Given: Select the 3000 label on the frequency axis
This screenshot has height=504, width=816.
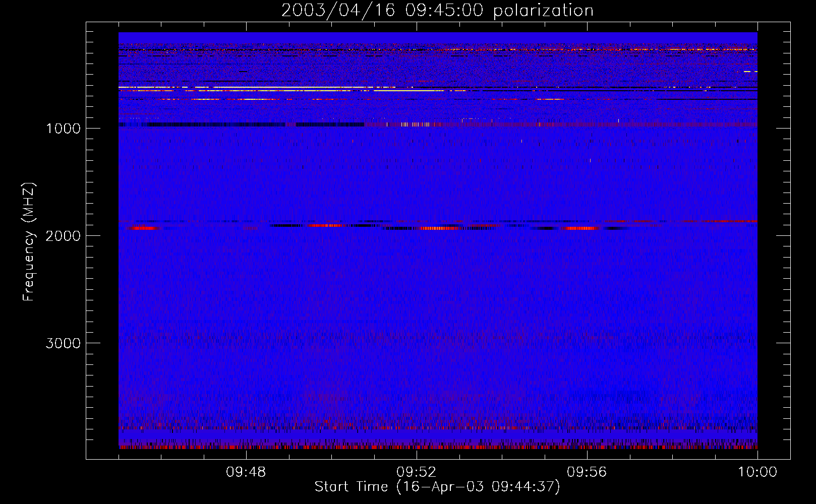Looking at the screenshot, I should (63, 343).
